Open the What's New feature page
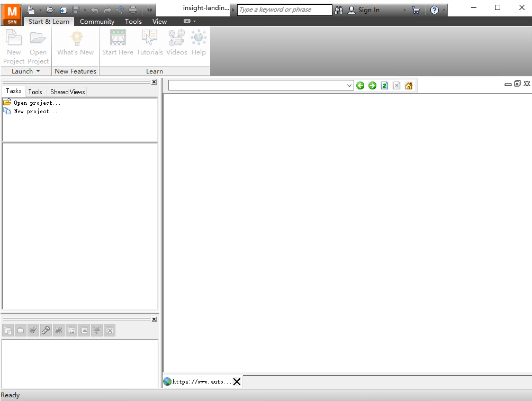532x401 pixels. click(x=75, y=43)
